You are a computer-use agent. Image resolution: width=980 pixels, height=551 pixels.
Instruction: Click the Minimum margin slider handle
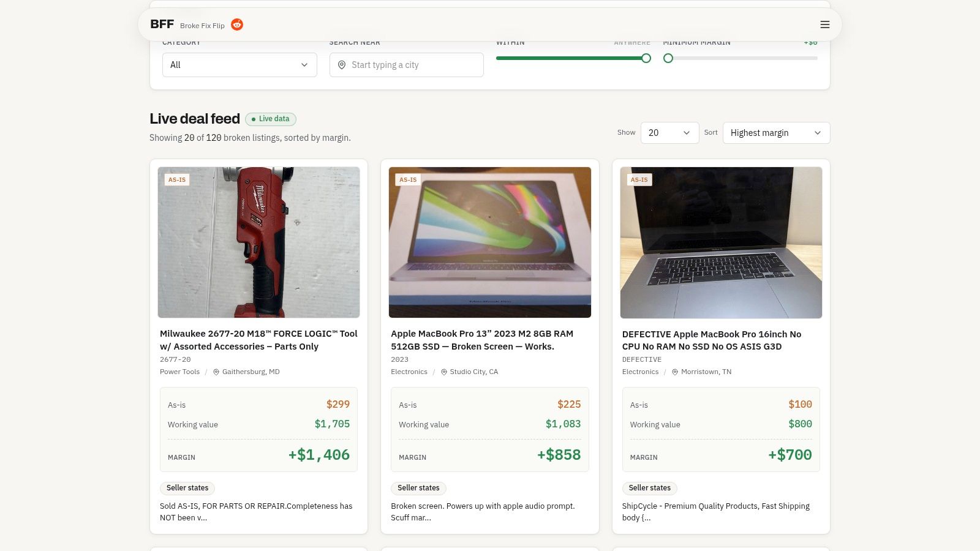pos(668,58)
